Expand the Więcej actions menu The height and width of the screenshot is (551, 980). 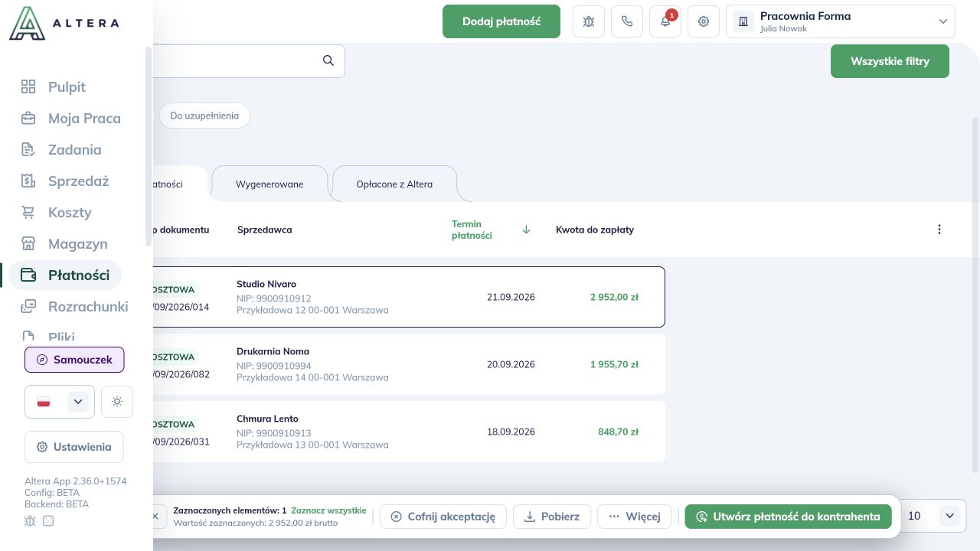tap(635, 517)
